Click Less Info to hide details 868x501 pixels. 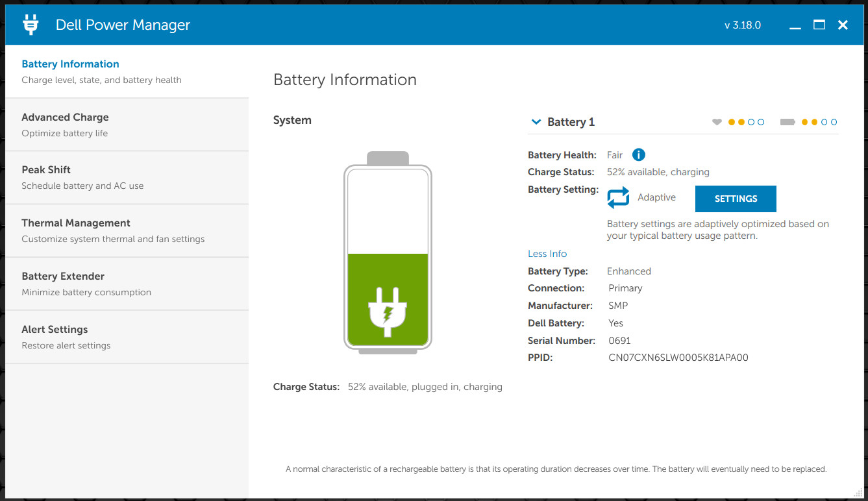(547, 254)
